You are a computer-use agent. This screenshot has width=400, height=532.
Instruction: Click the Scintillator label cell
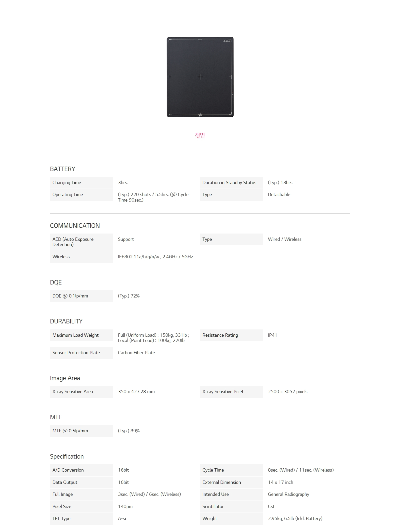click(213, 507)
